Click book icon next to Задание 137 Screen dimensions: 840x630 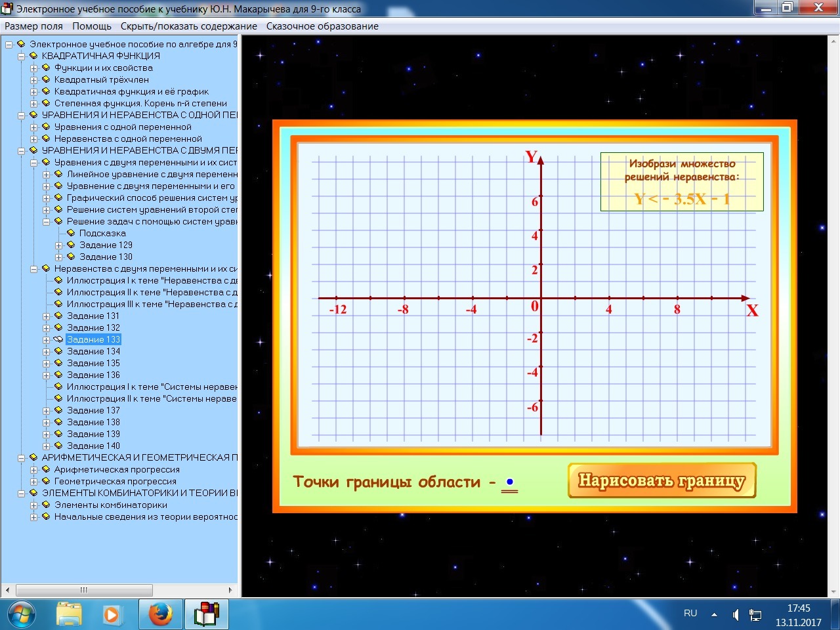click(58, 410)
